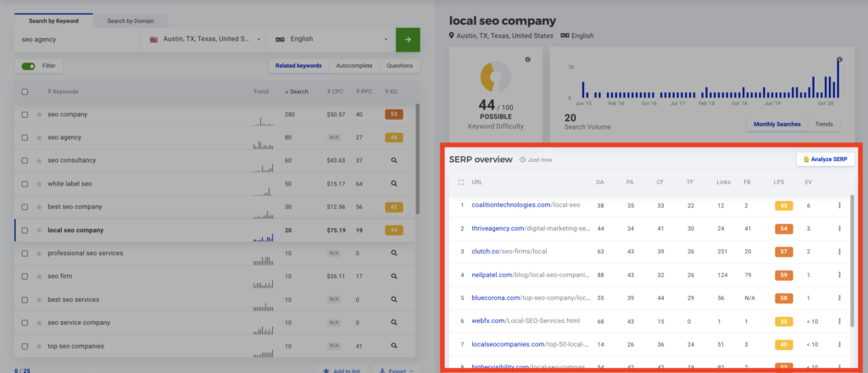Select the Monthly Searches view
The height and width of the screenshot is (373, 868).
[777, 125]
